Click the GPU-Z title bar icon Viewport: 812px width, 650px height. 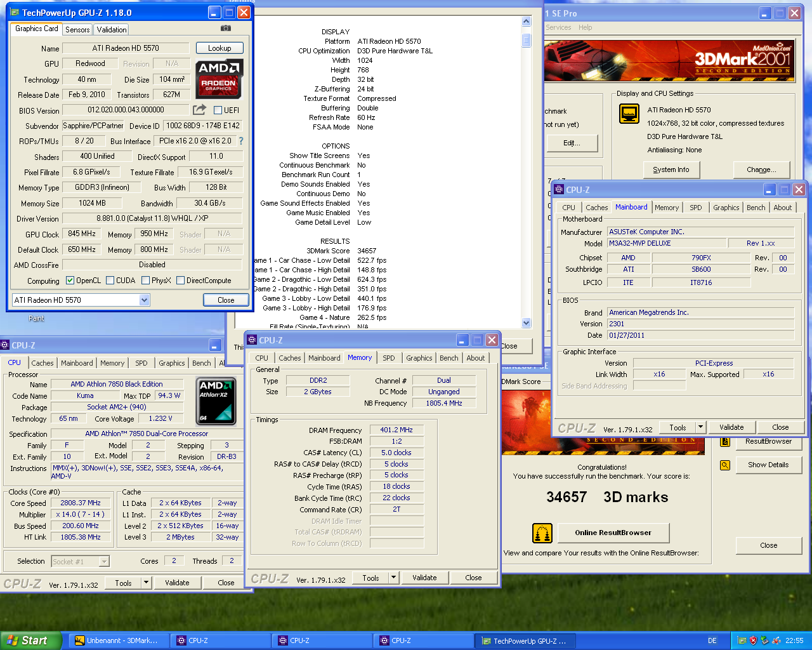(x=15, y=13)
